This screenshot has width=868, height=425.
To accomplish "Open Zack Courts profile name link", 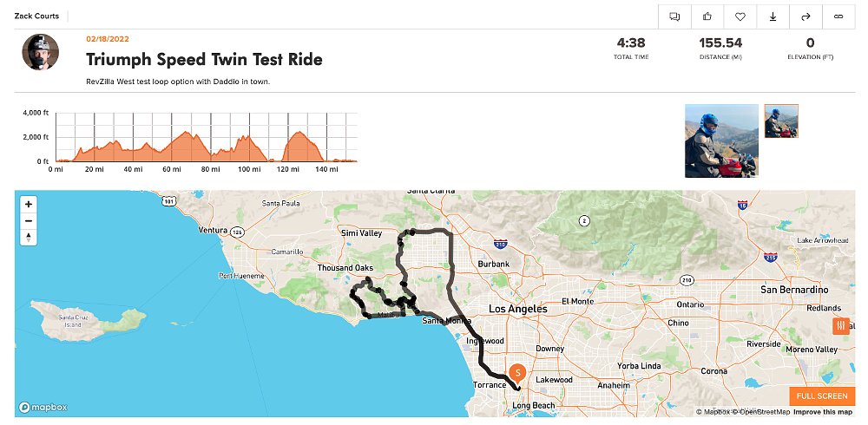I will click(36, 16).
